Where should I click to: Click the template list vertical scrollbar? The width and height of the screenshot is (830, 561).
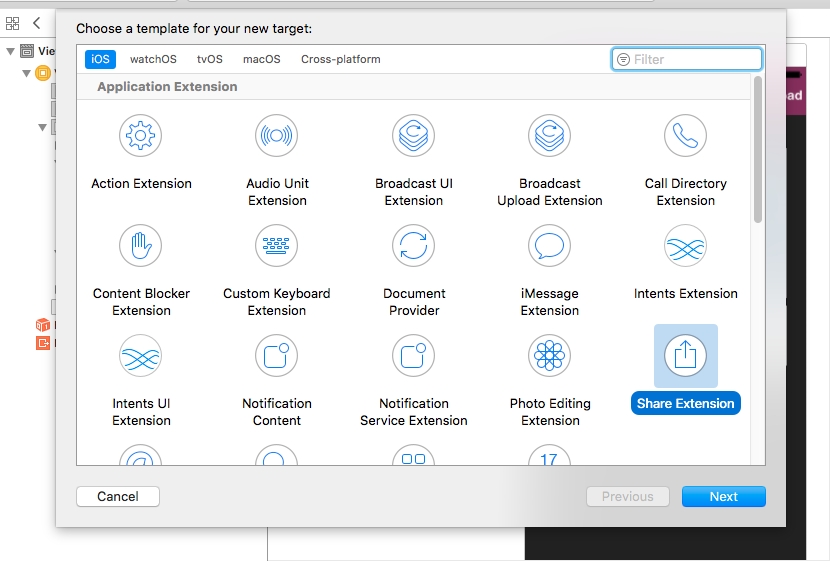pyautogui.click(x=758, y=150)
